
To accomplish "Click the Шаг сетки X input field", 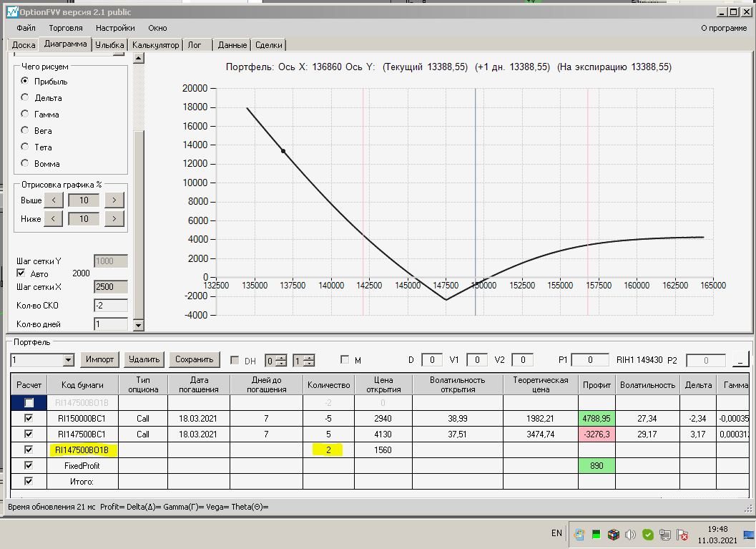I will [110, 287].
